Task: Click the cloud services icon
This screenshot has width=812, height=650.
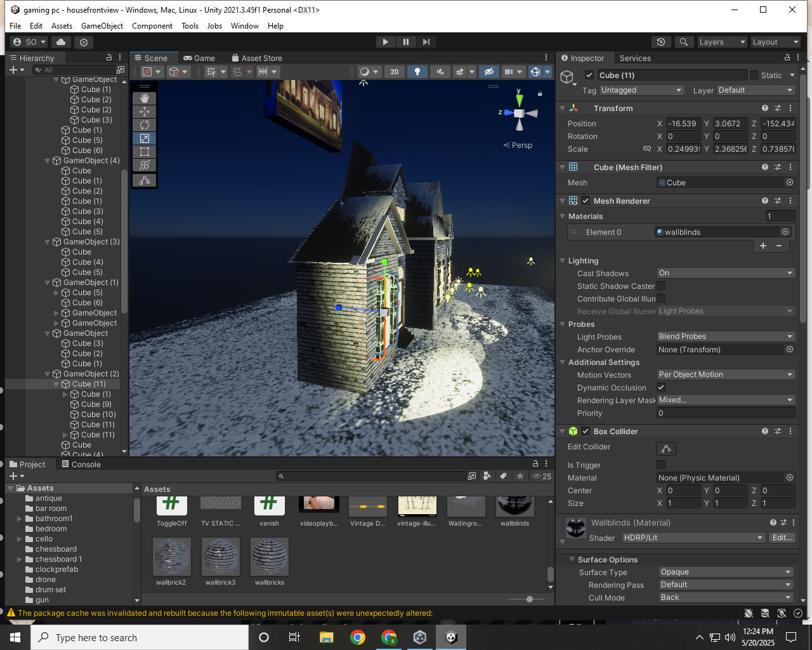Action: click(61, 42)
